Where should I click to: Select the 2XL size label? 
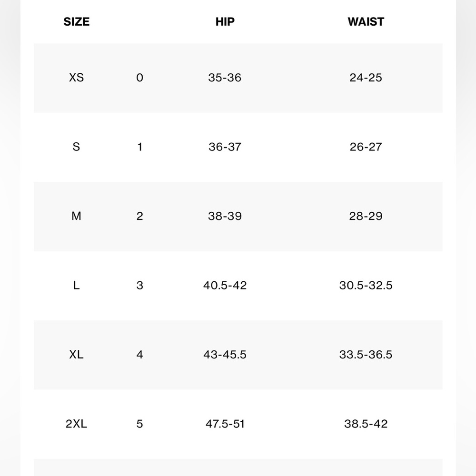point(76,424)
